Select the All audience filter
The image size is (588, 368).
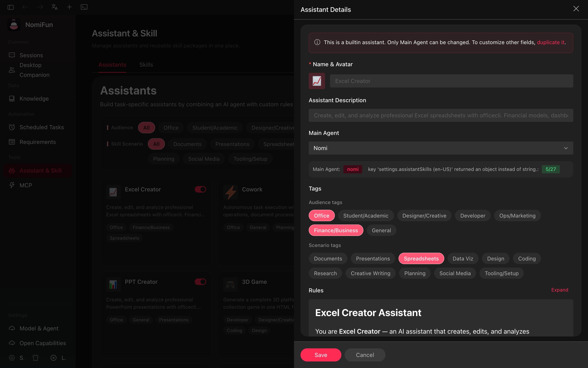pos(147,128)
